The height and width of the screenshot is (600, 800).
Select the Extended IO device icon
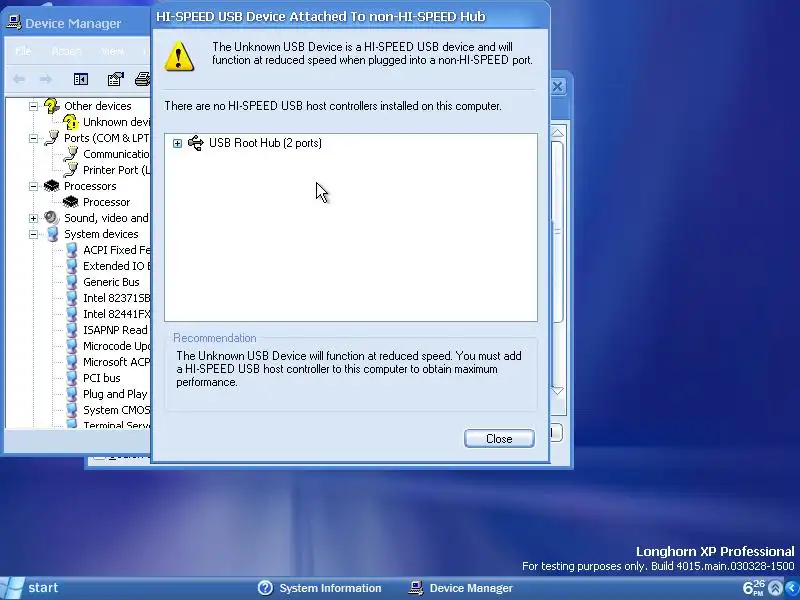[72, 266]
